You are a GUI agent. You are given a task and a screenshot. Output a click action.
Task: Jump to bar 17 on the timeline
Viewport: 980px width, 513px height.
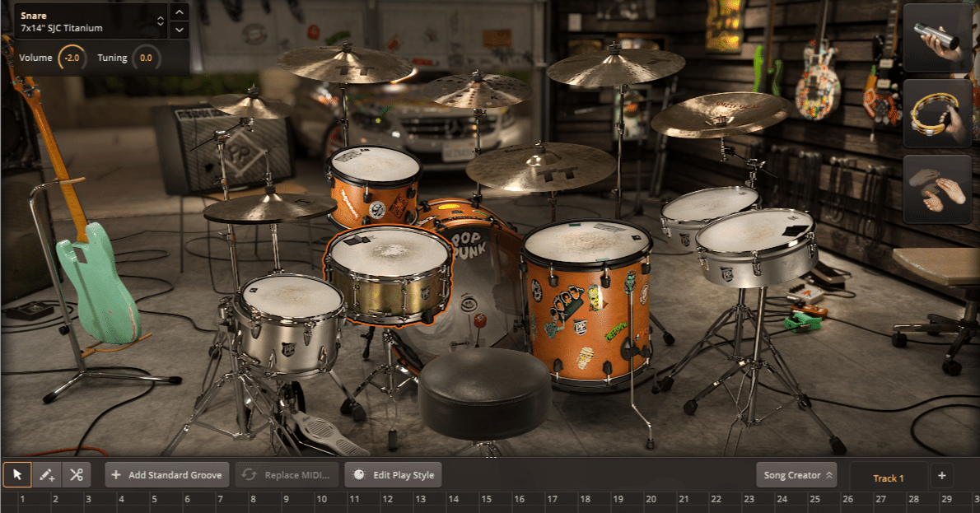click(x=552, y=499)
